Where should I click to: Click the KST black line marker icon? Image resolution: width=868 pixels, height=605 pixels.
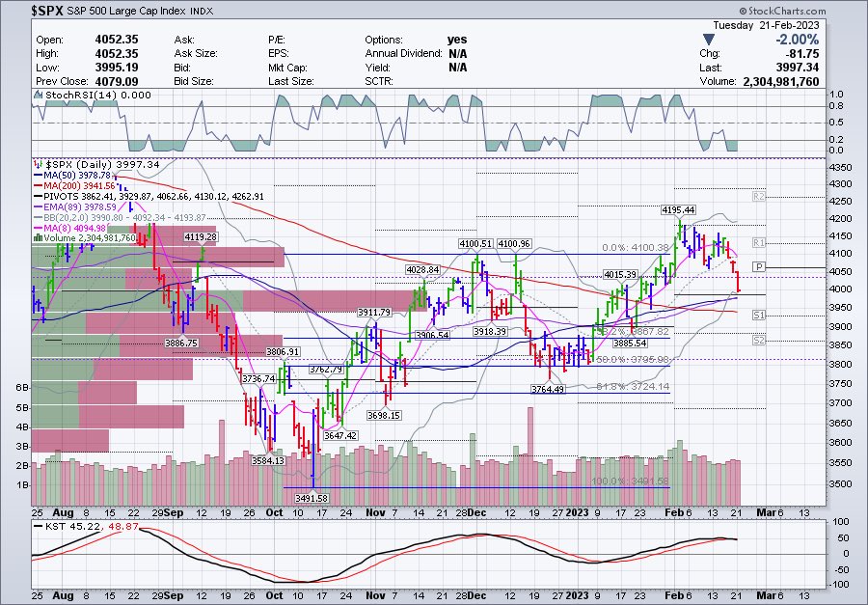37,527
